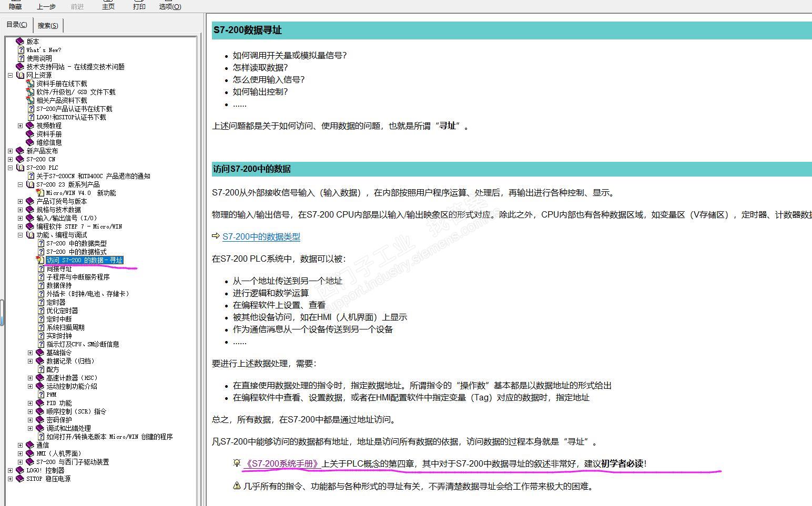Expand the 新产品发布 tree node
Screen dimensions: 812x506
click(x=11, y=151)
